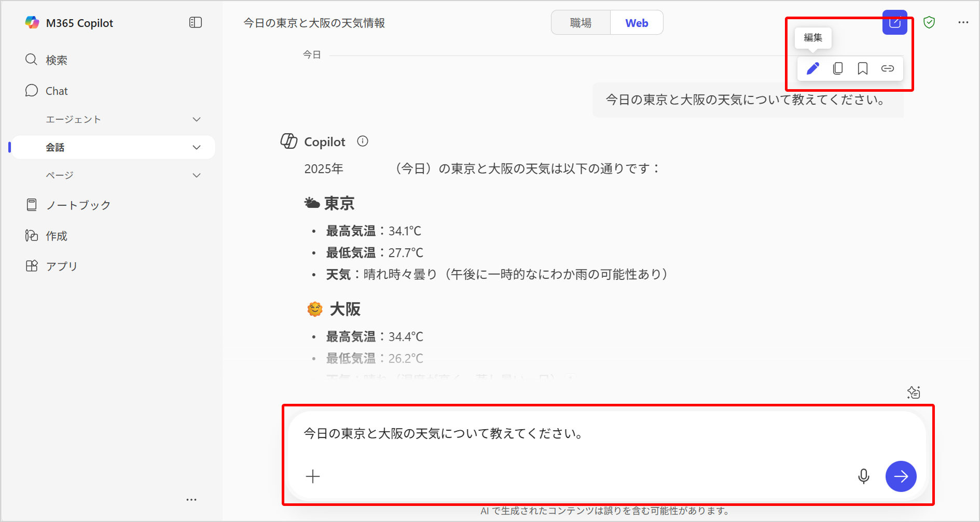Open the top-right more options menu
The width and height of the screenshot is (980, 522).
coord(963,22)
